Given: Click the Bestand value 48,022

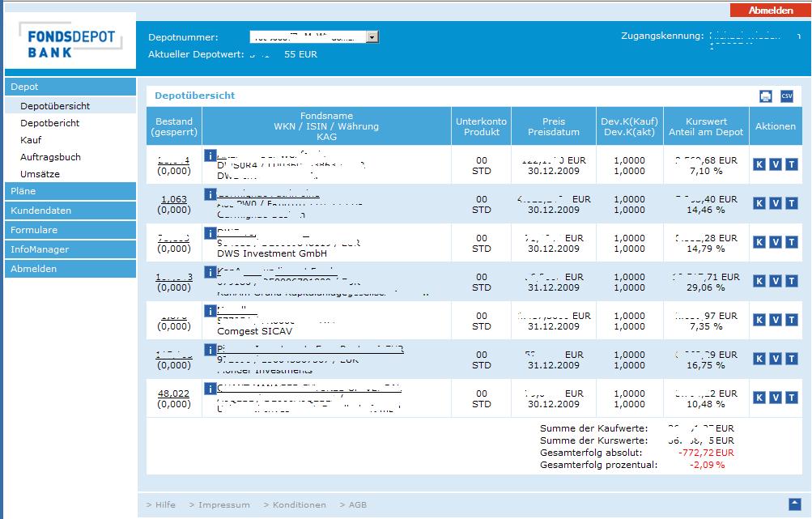Looking at the screenshot, I should 174,394.
